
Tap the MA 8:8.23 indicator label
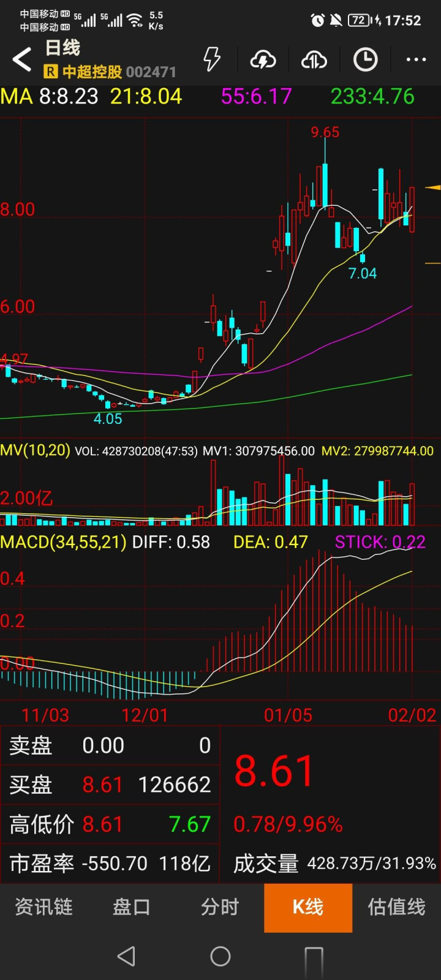click(50, 96)
